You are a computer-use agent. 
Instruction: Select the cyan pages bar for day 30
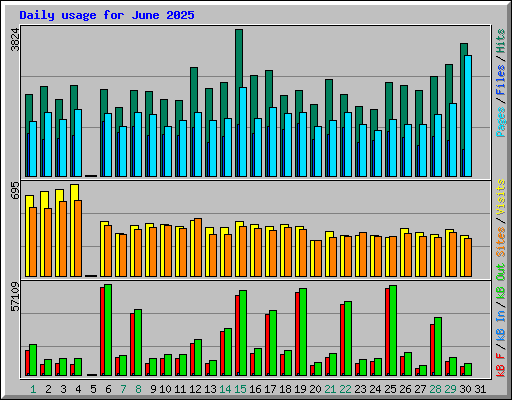(x=468, y=116)
